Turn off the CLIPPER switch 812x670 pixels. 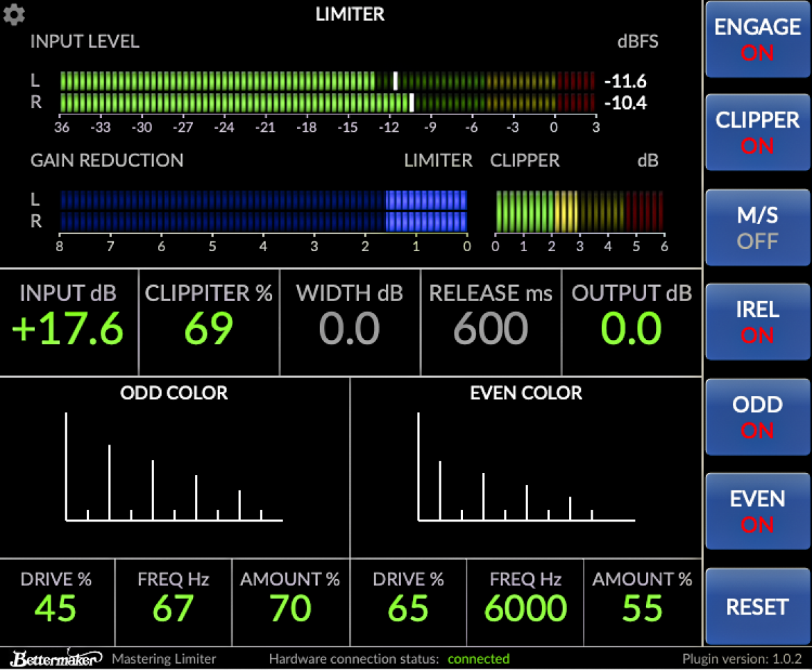click(x=757, y=132)
